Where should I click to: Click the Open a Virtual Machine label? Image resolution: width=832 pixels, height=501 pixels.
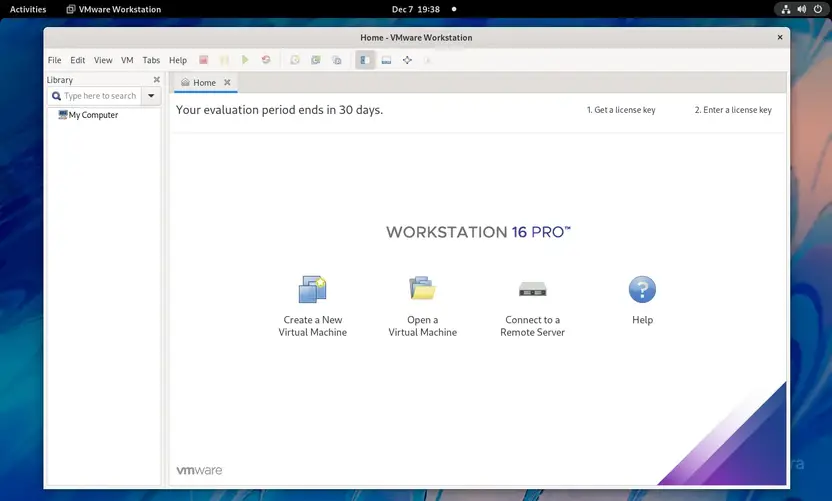[x=422, y=326]
